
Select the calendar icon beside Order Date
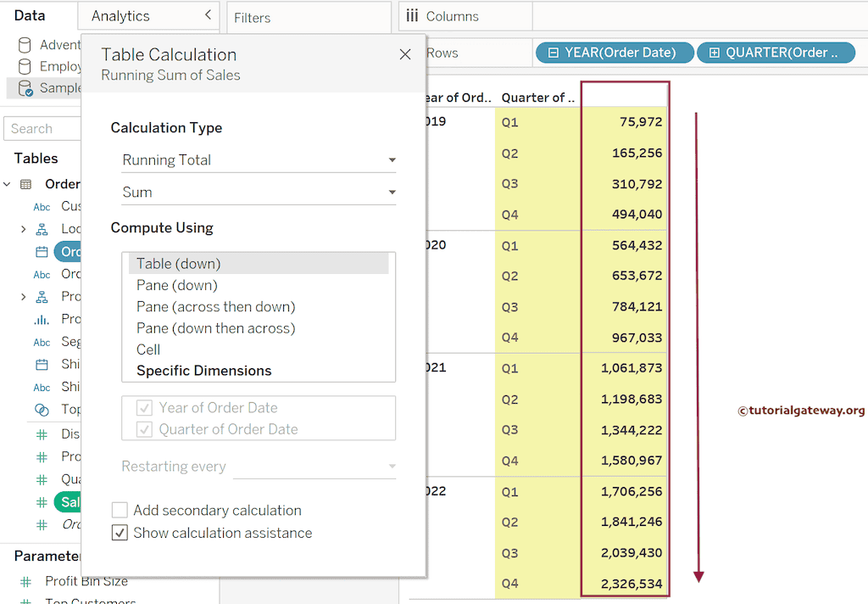pos(42,250)
